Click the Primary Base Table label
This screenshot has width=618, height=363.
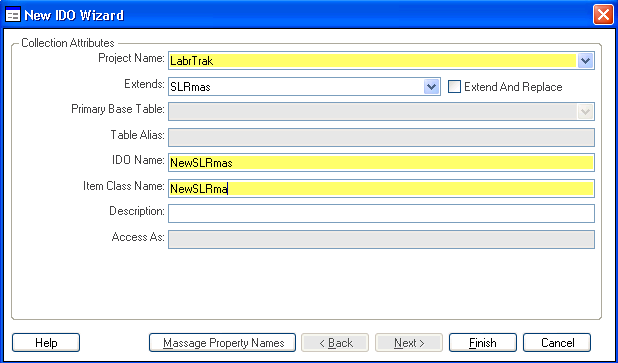tap(118, 109)
